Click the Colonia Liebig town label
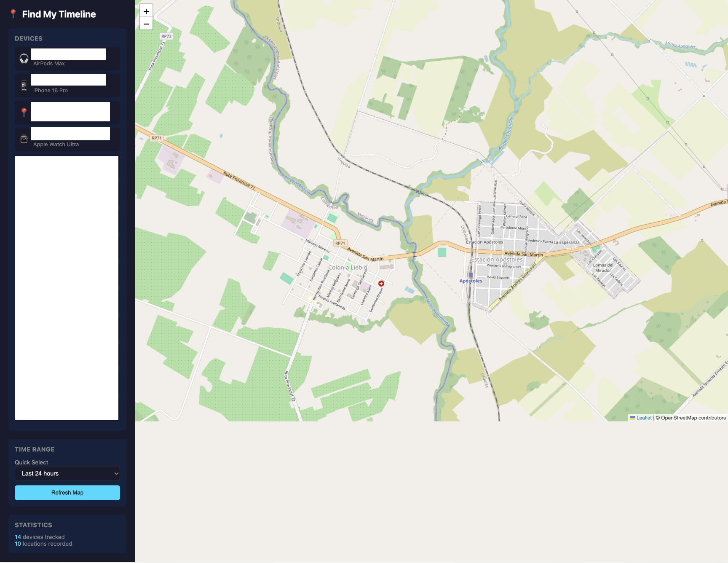This screenshot has width=728, height=563. 348,268
